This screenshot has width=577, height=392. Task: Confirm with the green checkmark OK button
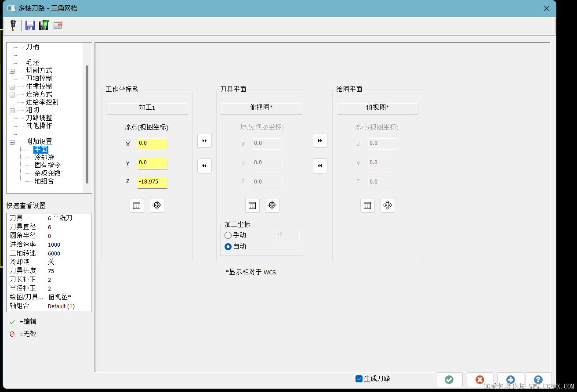(449, 380)
